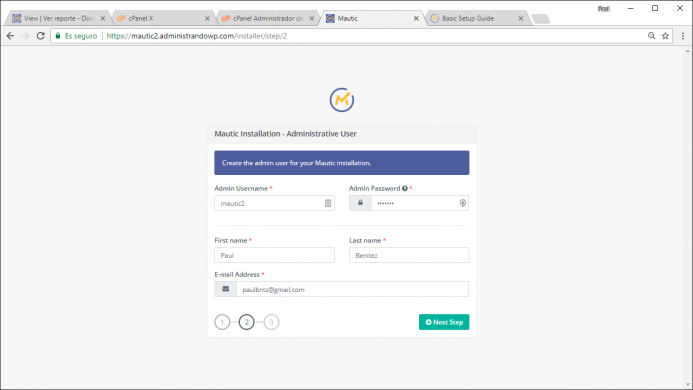Click the 'Last name' label
The height and width of the screenshot is (390, 693).
coord(365,241)
